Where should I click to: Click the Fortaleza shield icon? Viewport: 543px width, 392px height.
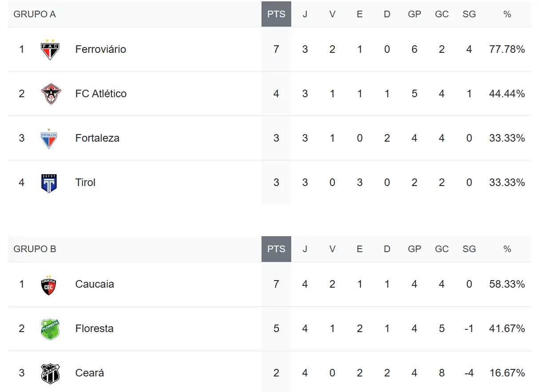tap(49, 139)
